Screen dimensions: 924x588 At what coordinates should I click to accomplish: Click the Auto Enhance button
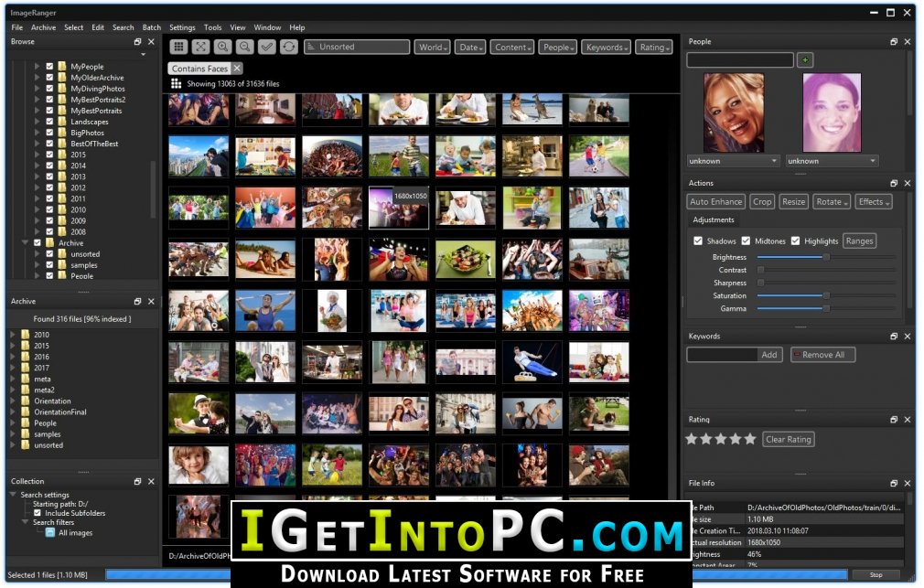(716, 201)
